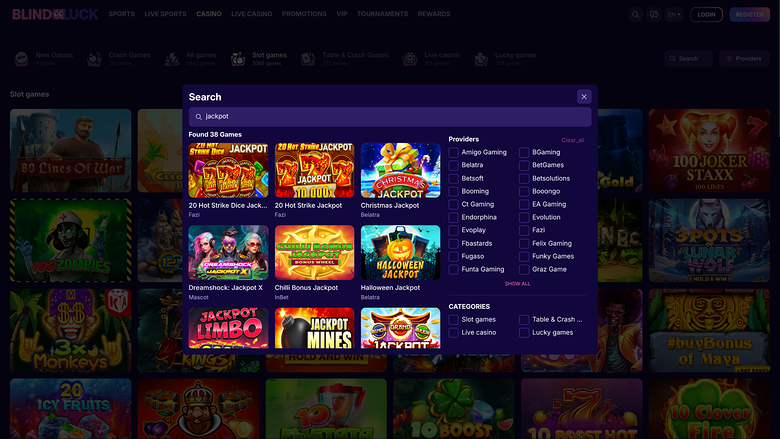Open 100 Zombies background game
The image size is (780, 439).
[71, 241]
